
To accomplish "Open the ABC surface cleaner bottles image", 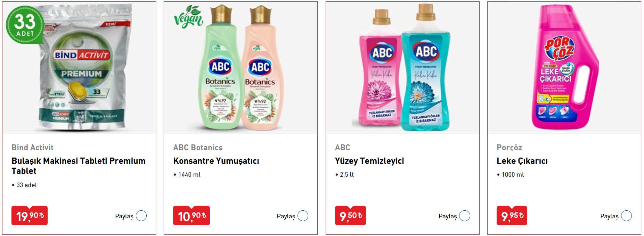I will point(402,68).
